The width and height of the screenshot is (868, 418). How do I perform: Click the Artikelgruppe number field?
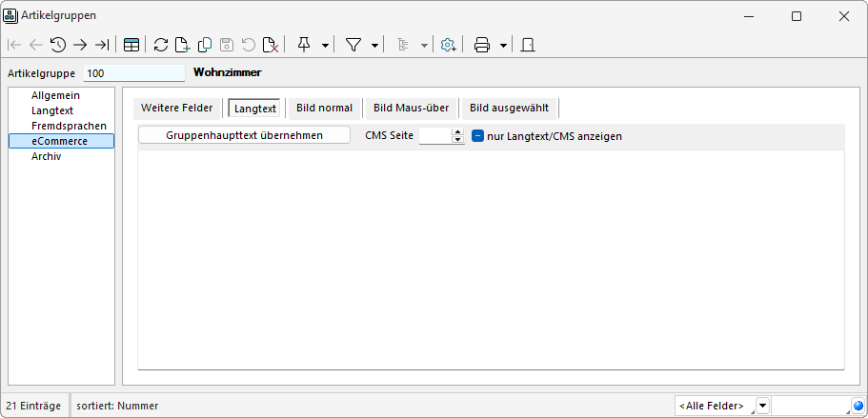click(133, 73)
